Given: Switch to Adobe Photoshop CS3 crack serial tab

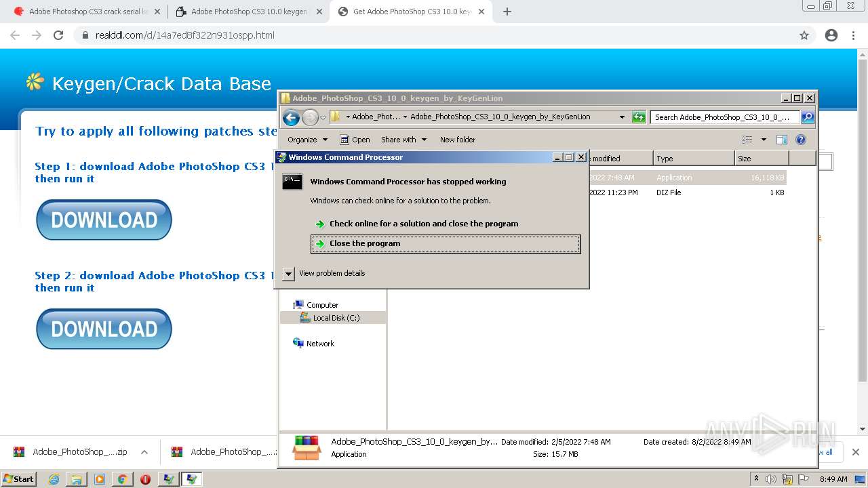Looking at the screenshot, I should pyautogui.click(x=87, y=12).
